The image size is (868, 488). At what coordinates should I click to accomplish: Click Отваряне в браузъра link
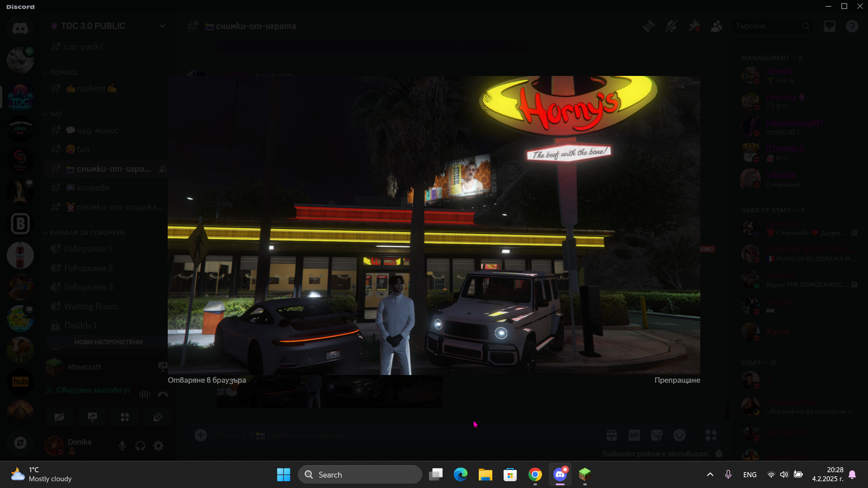click(x=207, y=380)
